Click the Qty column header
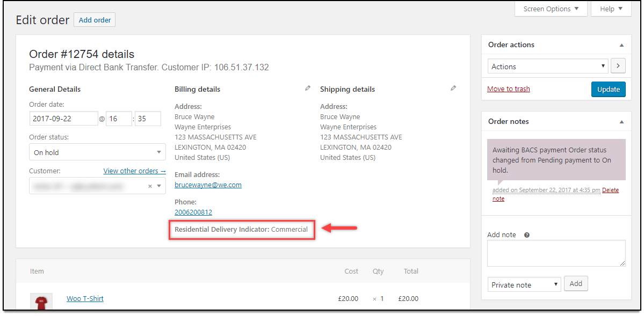644x316 pixels. pos(378,271)
